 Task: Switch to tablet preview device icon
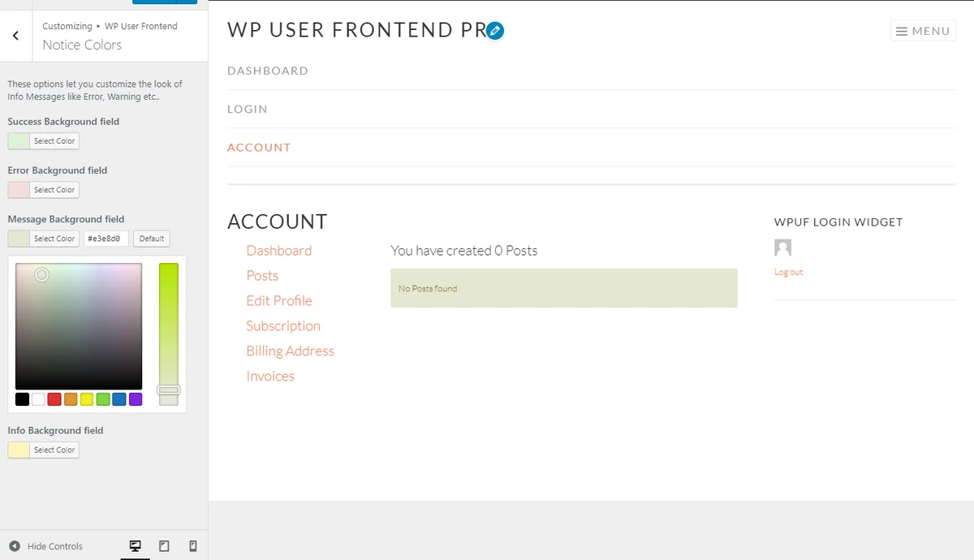[x=164, y=546]
